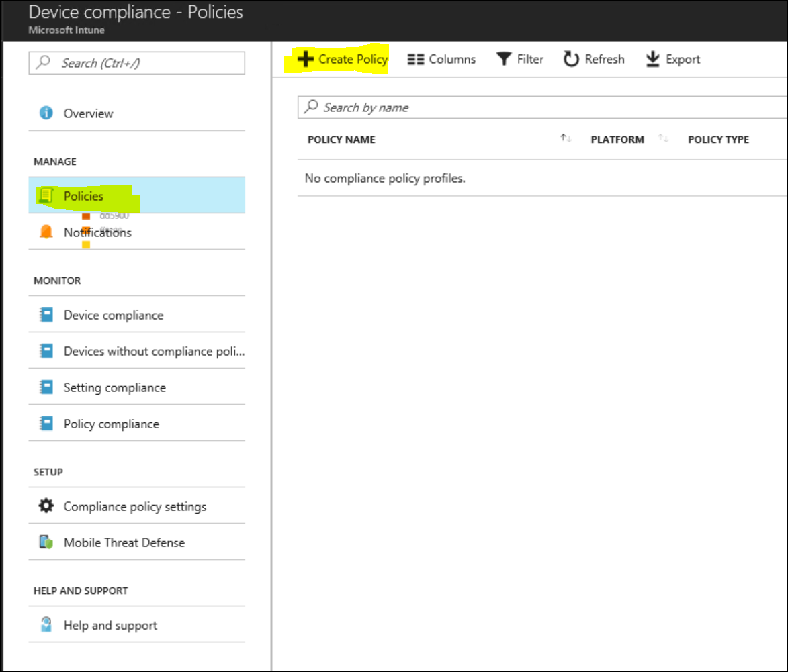
Task: Click the Columns grid icon
Action: click(416, 59)
